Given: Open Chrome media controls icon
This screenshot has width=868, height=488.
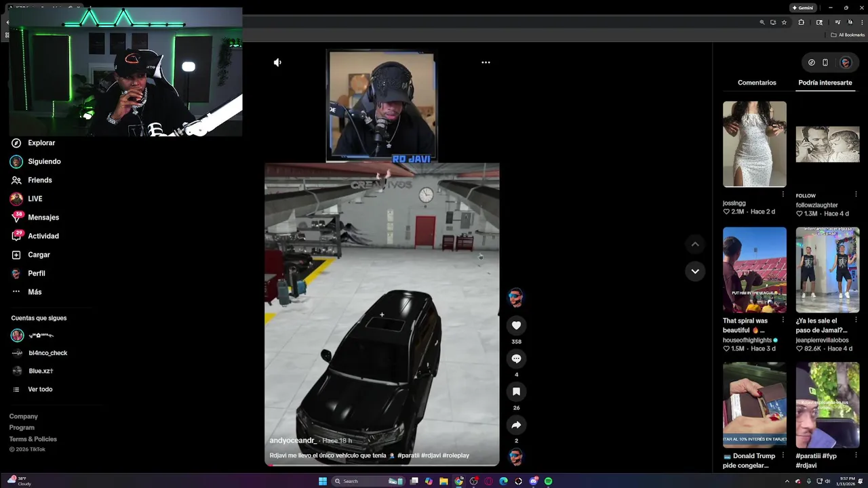Looking at the screenshot, I should (x=838, y=22).
